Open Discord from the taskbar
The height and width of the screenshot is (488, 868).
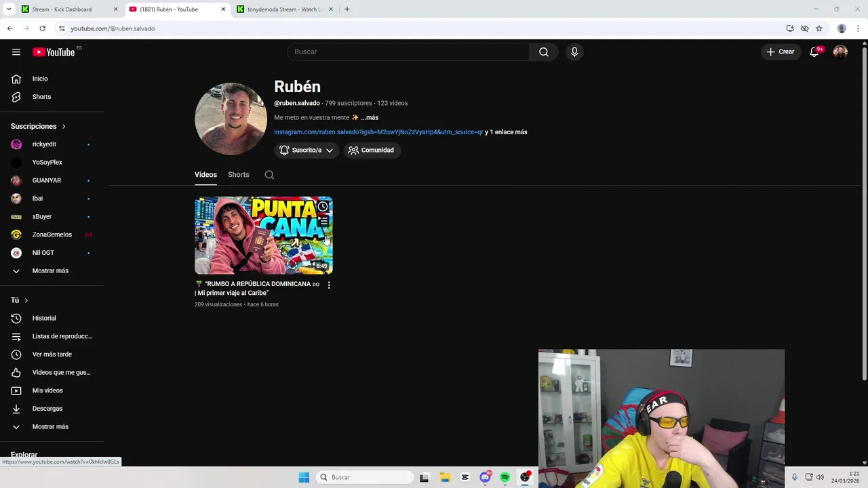point(485,477)
